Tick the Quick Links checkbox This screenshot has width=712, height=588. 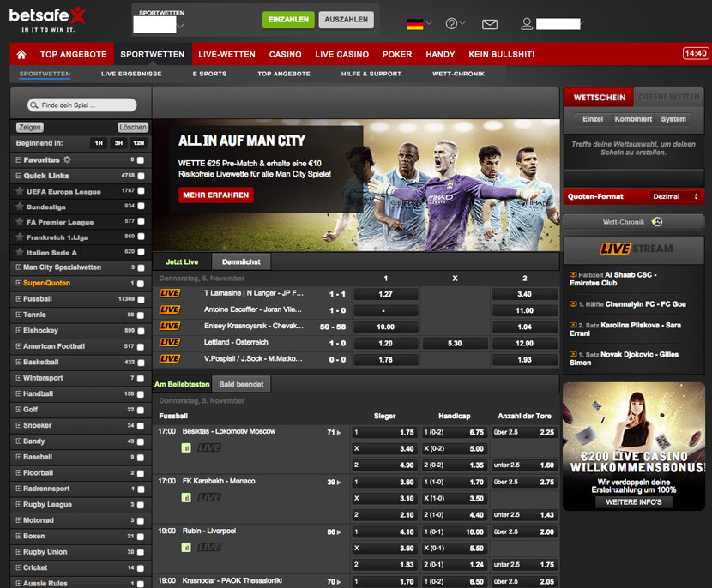pos(141,176)
